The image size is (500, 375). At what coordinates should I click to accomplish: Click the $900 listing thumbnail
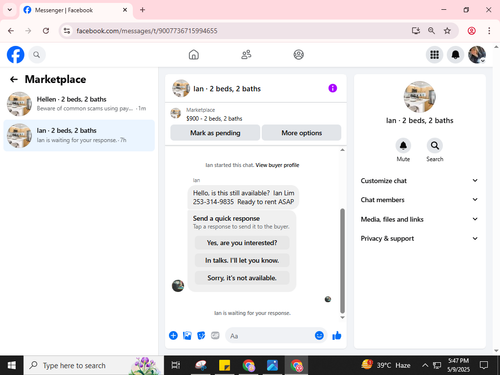pyautogui.click(x=176, y=113)
